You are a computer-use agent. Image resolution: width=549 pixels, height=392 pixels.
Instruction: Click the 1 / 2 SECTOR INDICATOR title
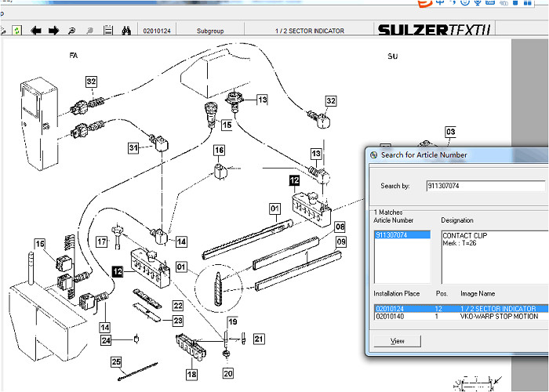pos(310,31)
